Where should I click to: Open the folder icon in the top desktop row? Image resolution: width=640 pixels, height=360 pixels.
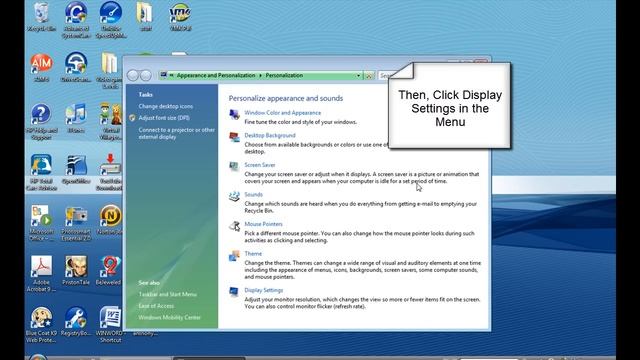pyautogui.click(x=145, y=13)
